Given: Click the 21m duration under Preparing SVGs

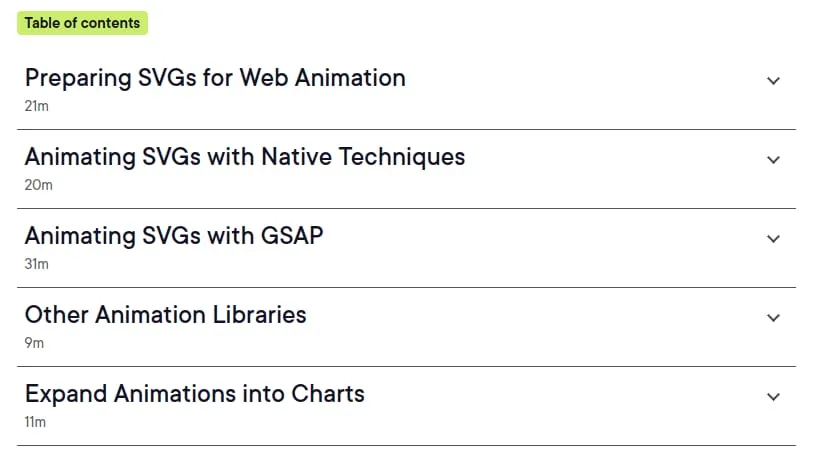Looking at the screenshot, I should [37, 106].
